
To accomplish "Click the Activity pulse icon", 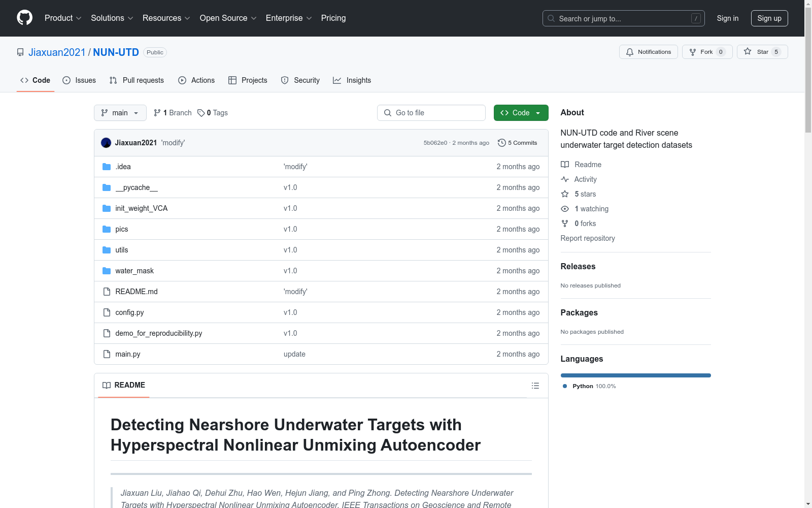I will [x=565, y=179].
